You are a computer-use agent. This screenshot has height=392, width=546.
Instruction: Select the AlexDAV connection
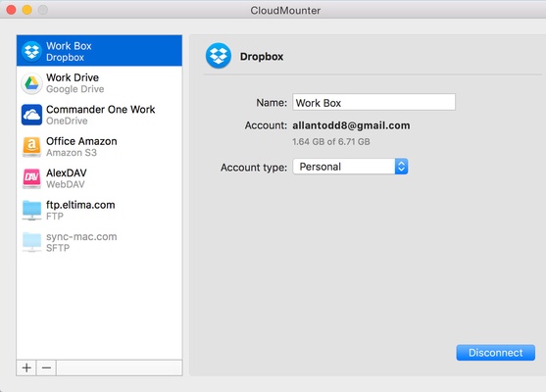(x=99, y=178)
